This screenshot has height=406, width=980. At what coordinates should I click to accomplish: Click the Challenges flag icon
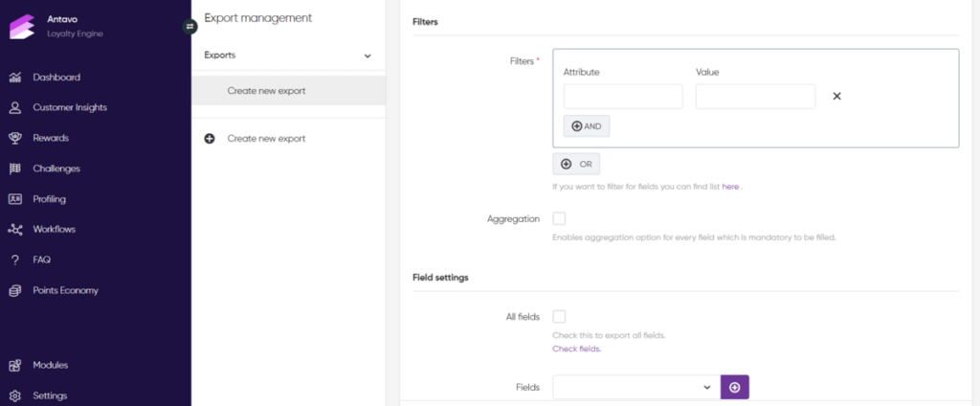click(15, 169)
